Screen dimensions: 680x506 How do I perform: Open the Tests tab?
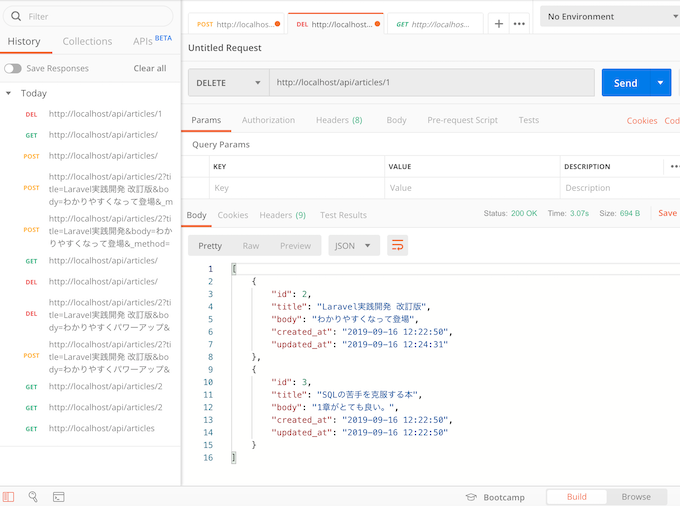click(x=529, y=120)
